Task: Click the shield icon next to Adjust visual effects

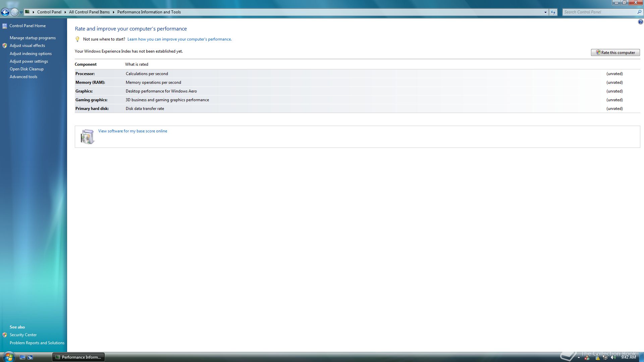Action: click(x=5, y=46)
